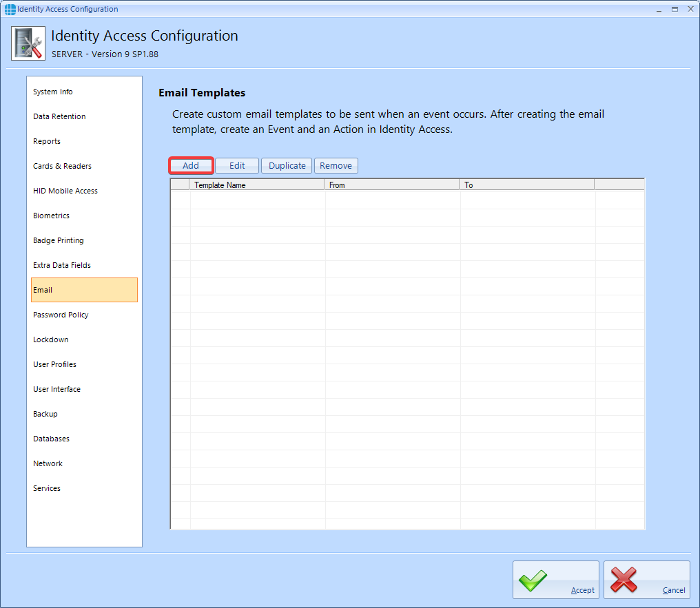Maximize the Identity Access Configuration window

pyautogui.click(x=675, y=9)
